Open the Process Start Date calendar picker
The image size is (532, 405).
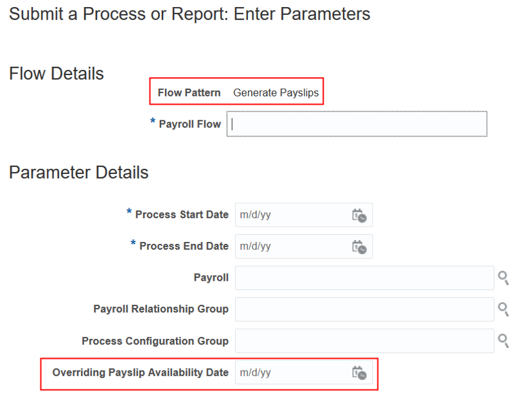tap(359, 215)
